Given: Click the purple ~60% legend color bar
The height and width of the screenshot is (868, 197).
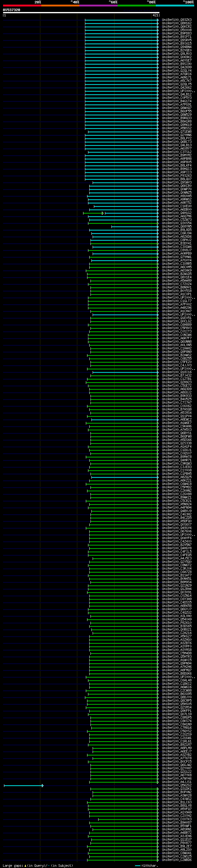Looking at the screenshot, I should [x=98, y=6].
